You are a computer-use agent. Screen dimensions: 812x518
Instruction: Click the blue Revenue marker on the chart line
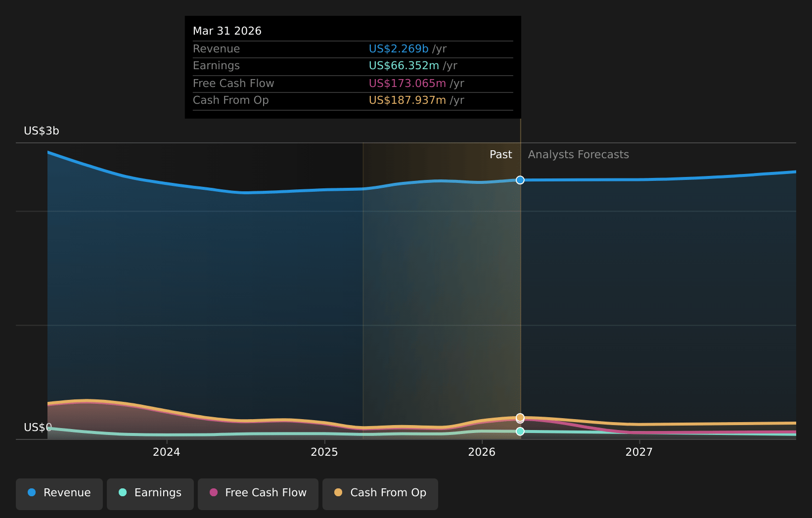click(x=520, y=180)
